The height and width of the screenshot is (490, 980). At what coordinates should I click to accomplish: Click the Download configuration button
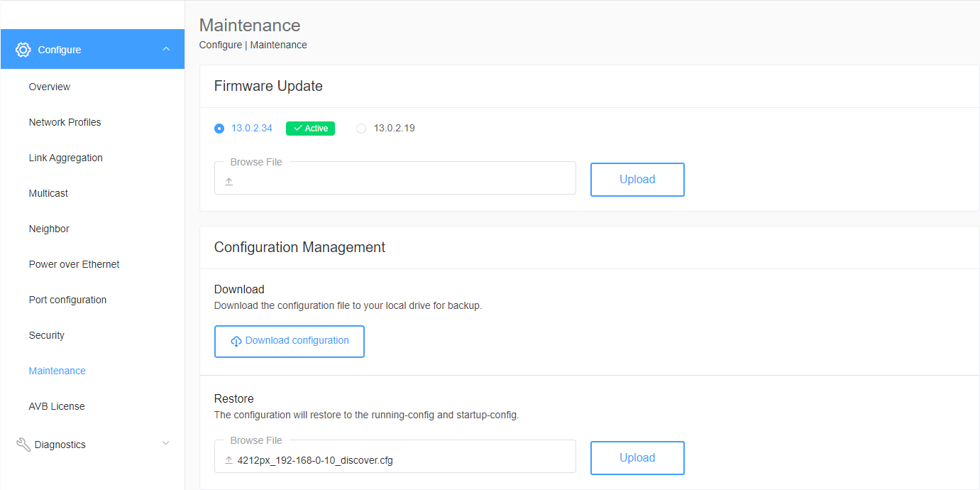pos(290,342)
